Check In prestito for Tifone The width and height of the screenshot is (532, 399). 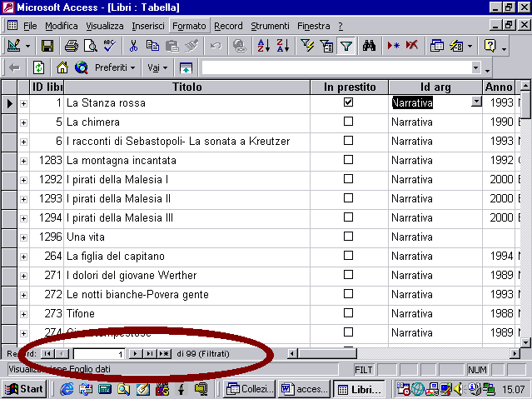[x=348, y=313]
